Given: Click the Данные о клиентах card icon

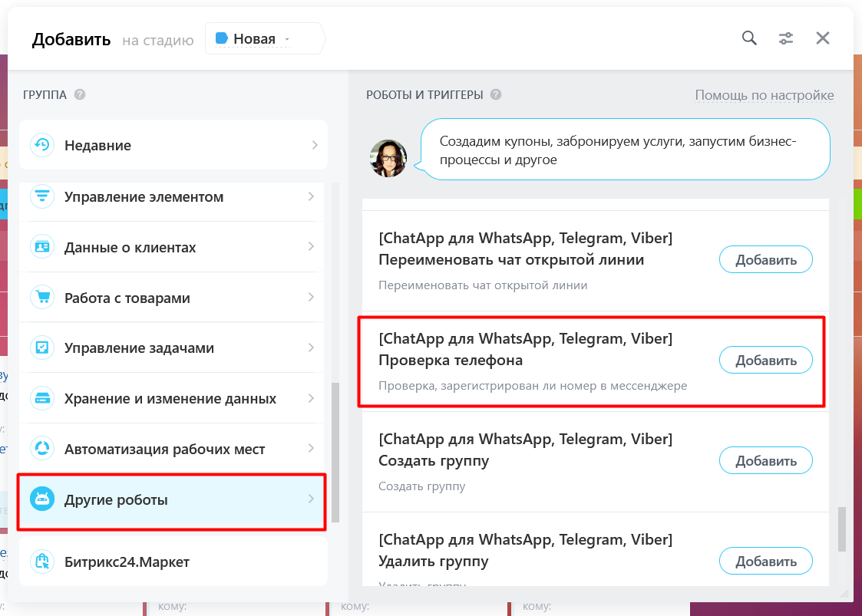Looking at the screenshot, I should [x=42, y=247].
